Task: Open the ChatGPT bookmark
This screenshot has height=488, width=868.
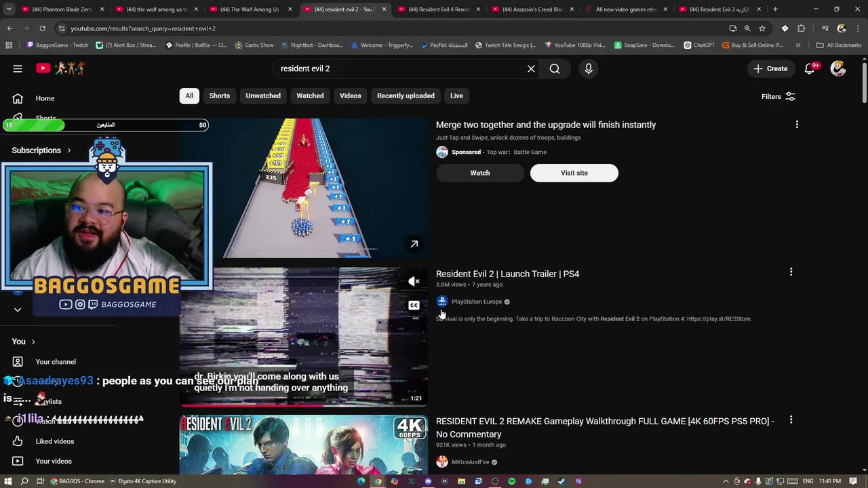Action: pyautogui.click(x=699, y=45)
